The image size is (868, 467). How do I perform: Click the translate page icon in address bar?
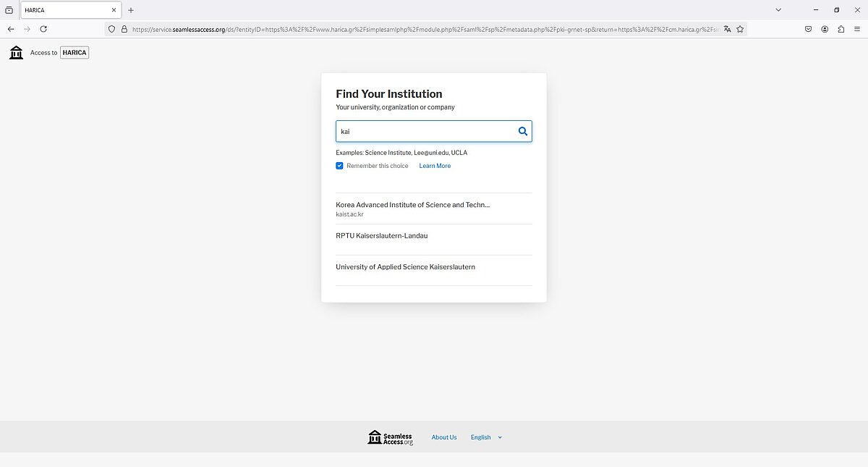click(727, 29)
